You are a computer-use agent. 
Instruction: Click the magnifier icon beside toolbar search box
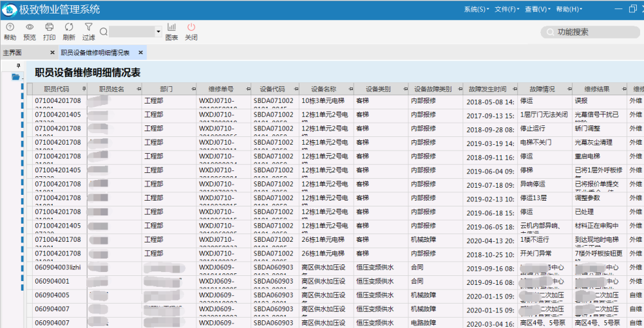tap(104, 32)
